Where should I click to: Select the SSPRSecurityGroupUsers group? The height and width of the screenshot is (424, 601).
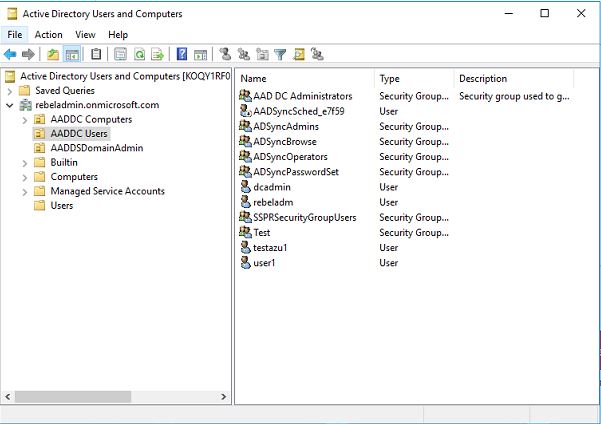click(x=304, y=217)
